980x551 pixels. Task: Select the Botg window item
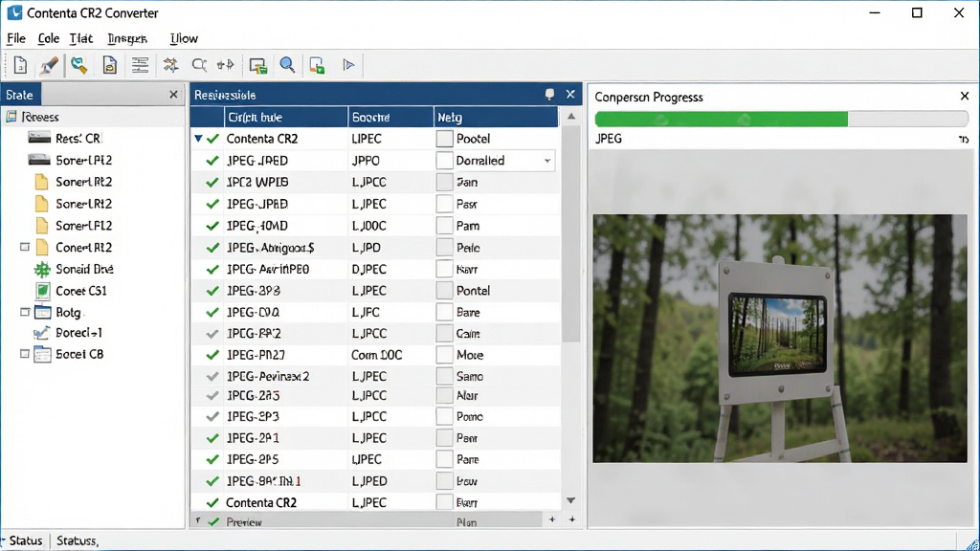(x=57, y=312)
